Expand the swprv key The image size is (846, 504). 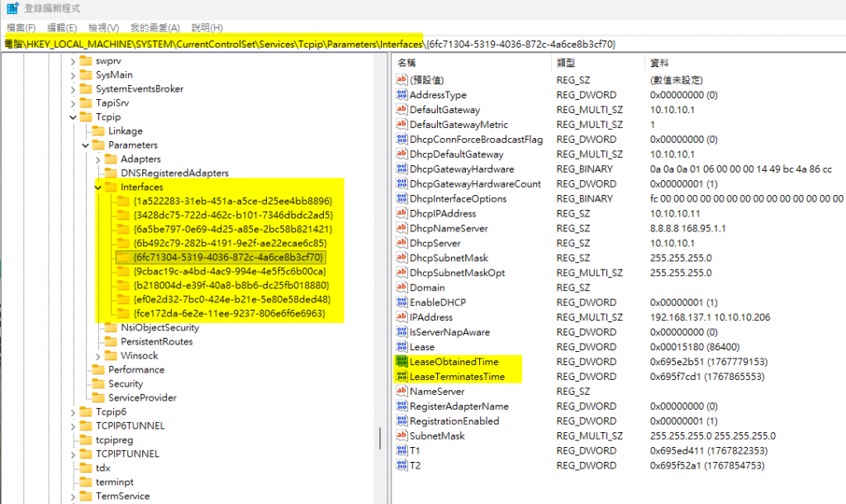[x=73, y=61]
